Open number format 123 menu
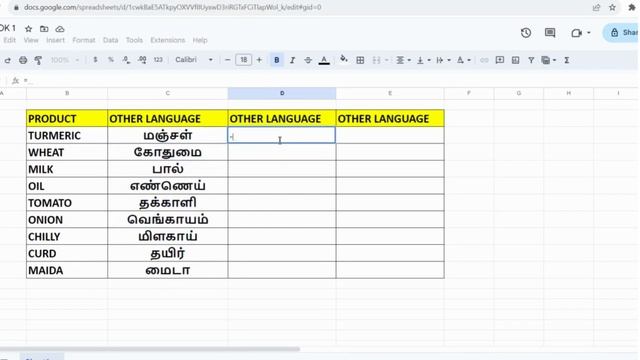 tap(158, 60)
